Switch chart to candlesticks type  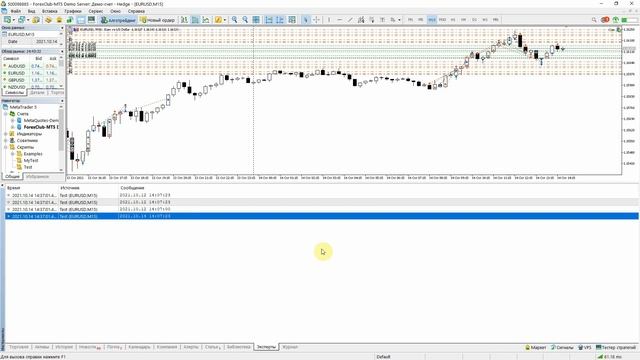pyautogui.click(x=195, y=20)
